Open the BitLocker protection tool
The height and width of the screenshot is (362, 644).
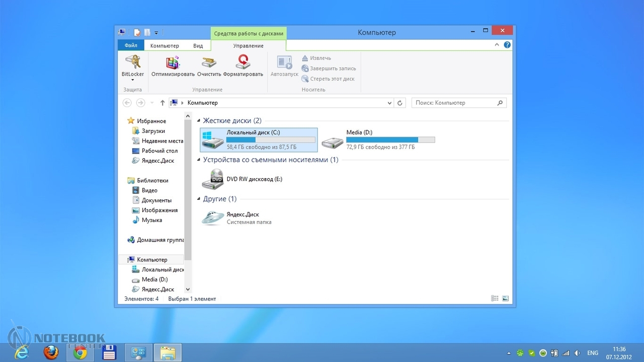(x=133, y=63)
